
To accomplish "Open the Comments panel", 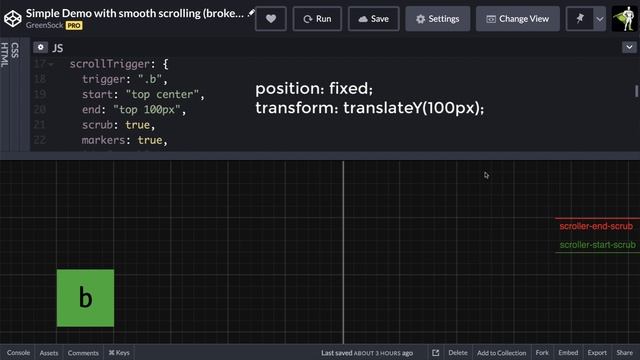I will click(83, 353).
